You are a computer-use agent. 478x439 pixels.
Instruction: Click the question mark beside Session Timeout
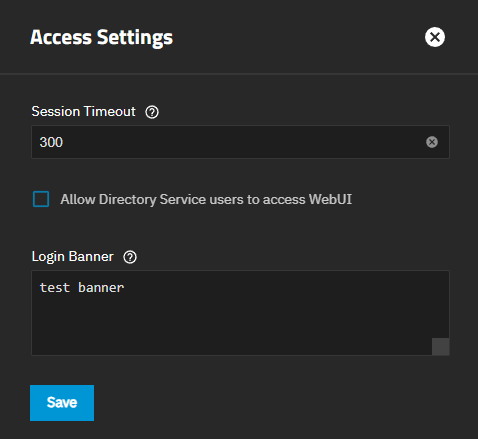[152, 112]
